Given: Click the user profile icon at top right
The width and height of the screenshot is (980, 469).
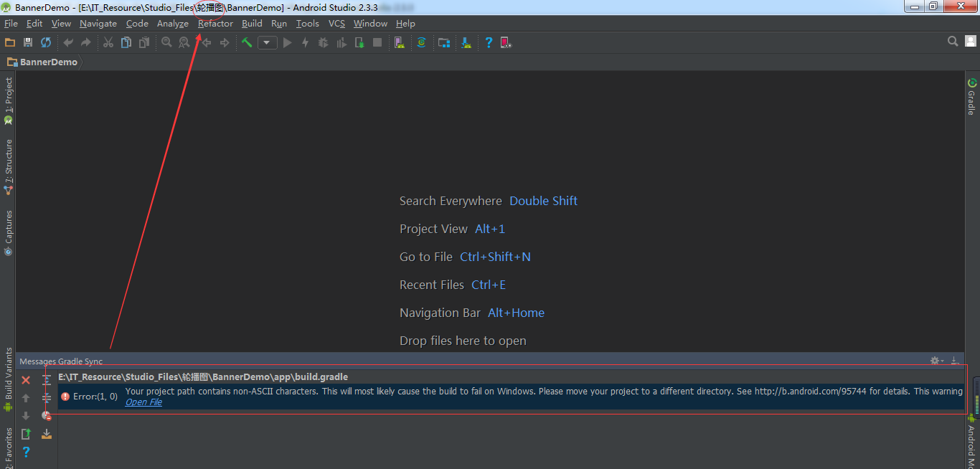Looking at the screenshot, I should pyautogui.click(x=971, y=42).
